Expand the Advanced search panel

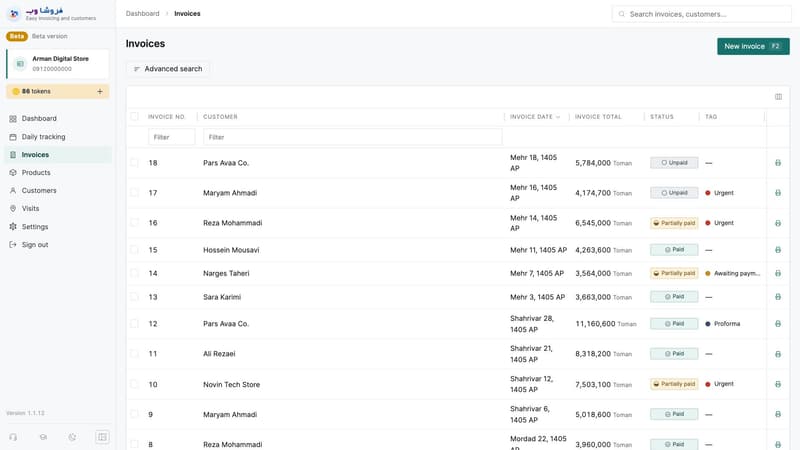pyautogui.click(x=168, y=69)
